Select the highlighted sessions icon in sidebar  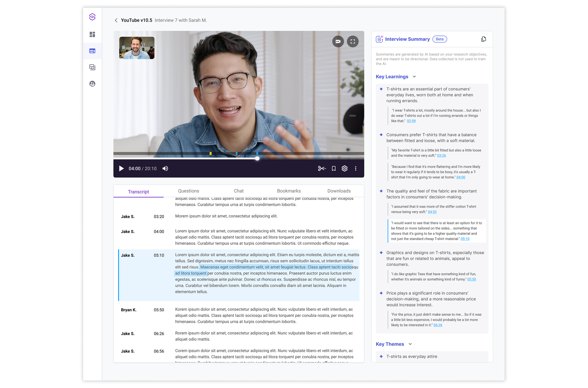92,51
